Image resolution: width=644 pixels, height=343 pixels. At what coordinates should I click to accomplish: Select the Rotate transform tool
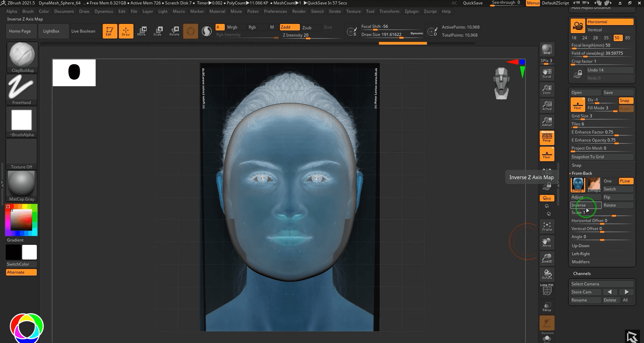174,31
